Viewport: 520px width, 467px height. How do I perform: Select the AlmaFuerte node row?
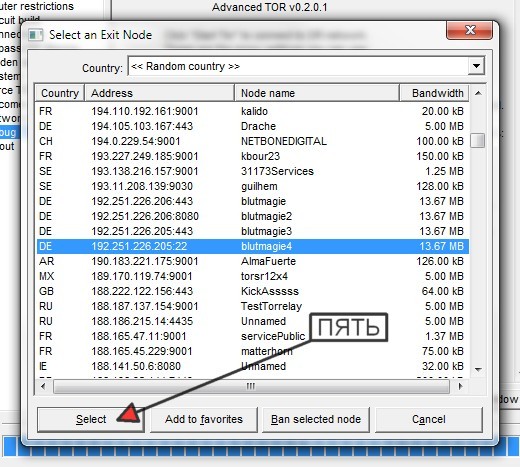pyautogui.click(x=252, y=261)
